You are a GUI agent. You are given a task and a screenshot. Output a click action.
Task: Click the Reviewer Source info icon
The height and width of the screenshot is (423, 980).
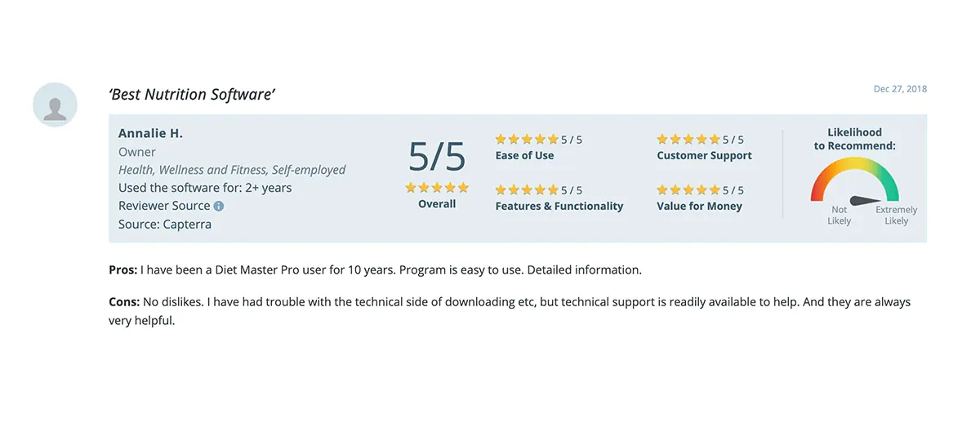pos(218,207)
